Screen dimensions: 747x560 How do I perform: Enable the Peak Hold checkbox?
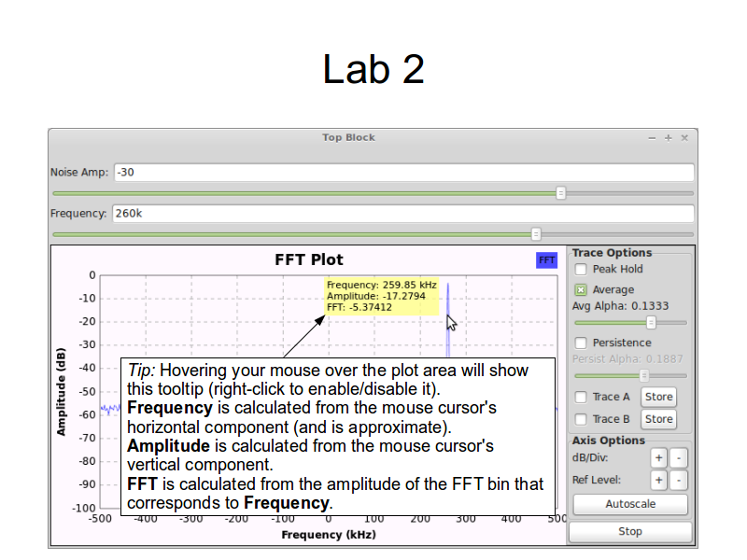click(x=581, y=270)
